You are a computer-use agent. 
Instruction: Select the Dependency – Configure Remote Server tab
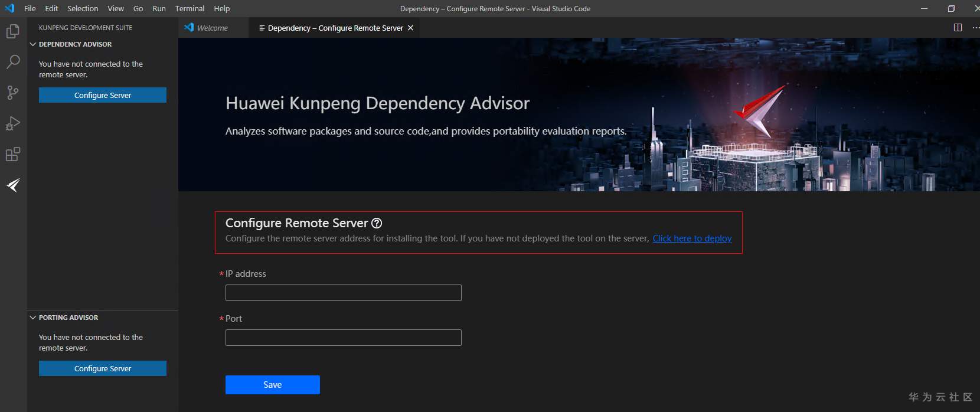tap(335, 28)
